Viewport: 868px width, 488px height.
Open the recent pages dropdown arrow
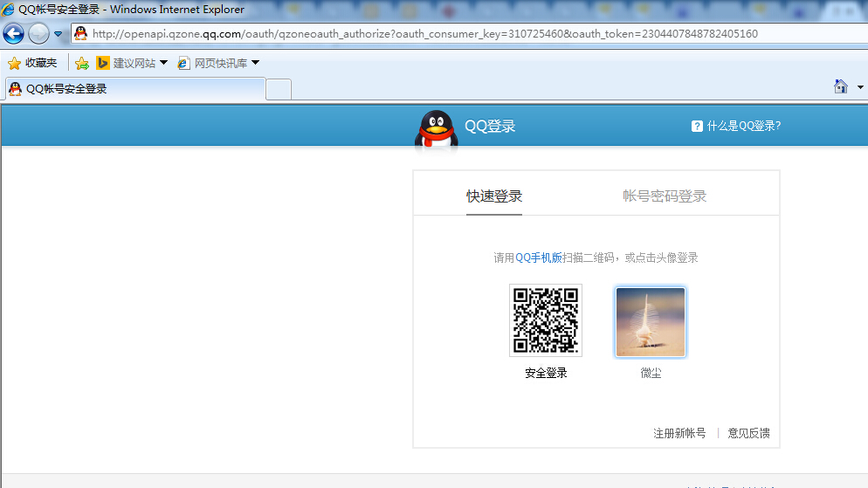pyautogui.click(x=59, y=34)
